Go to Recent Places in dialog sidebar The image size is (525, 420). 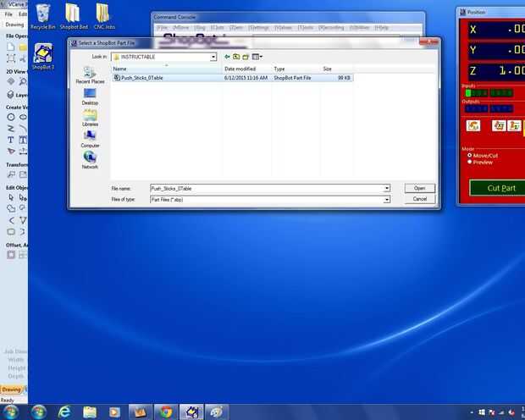point(90,75)
